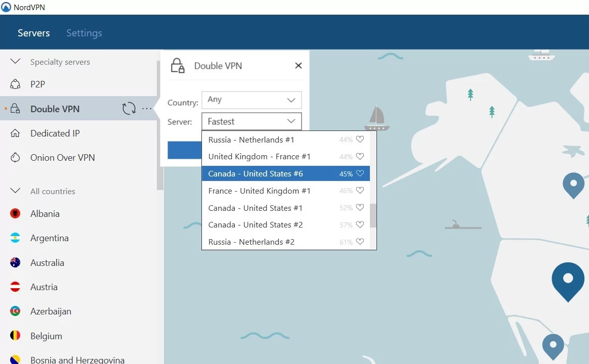Click the Australia flag icon
This screenshot has height=364, width=589.
tap(15, 262)
